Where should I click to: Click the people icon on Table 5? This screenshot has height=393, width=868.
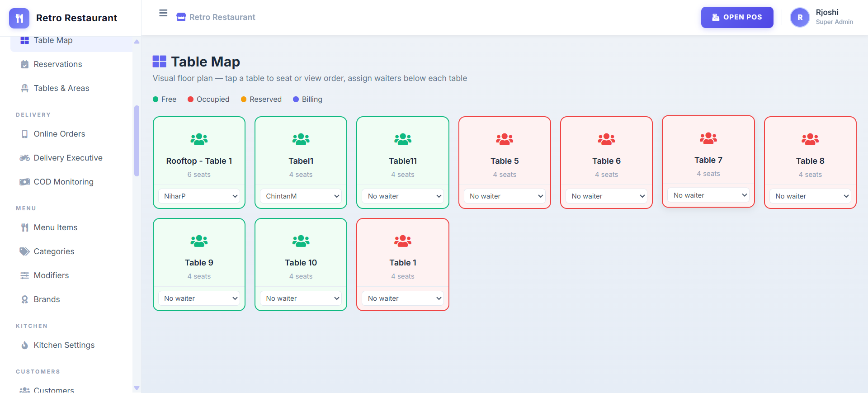tap(505, 139)
